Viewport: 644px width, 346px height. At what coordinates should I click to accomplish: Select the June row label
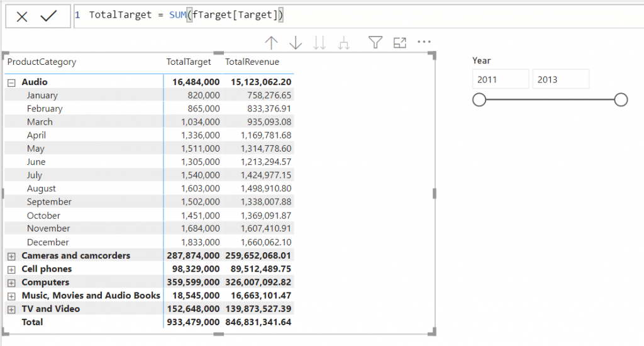(36, 162)
